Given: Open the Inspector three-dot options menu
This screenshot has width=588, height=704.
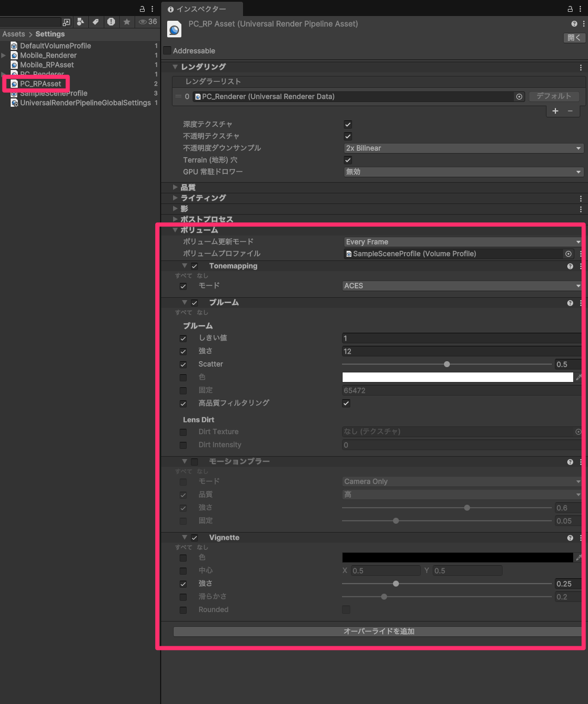Looking at the screenshot, I should 580,8.
